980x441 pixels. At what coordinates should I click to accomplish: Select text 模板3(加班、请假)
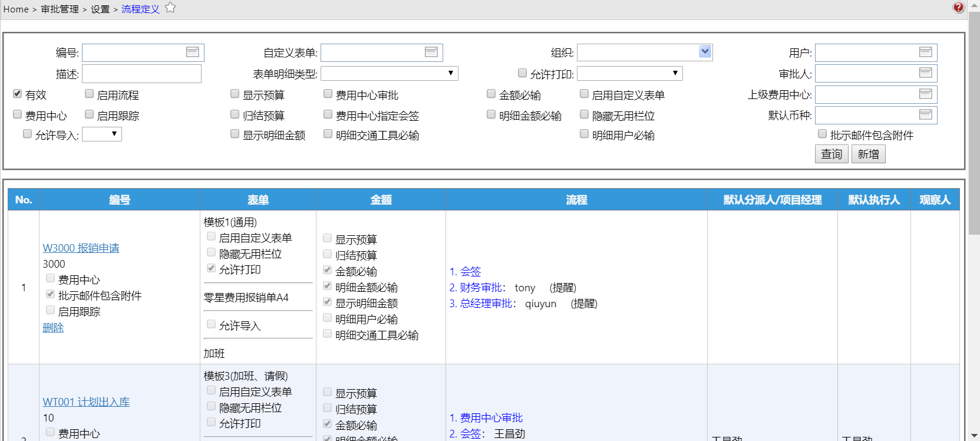click(x=246, y=376)
